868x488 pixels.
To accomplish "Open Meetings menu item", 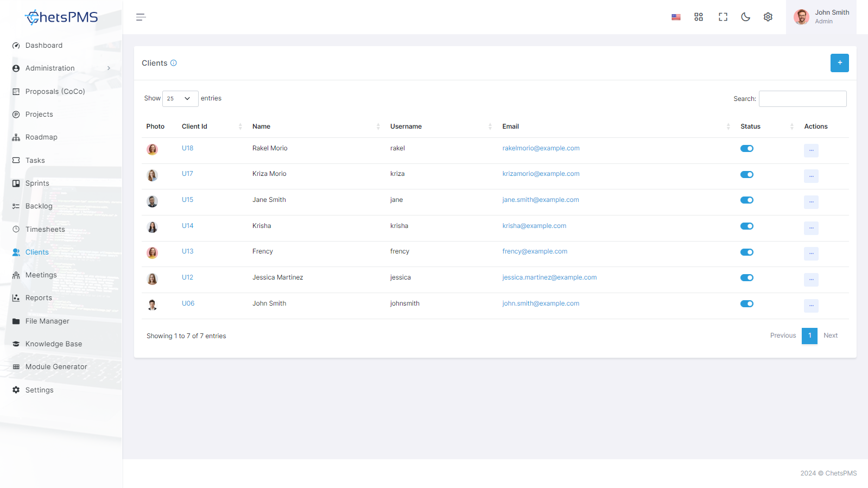I will click(41, 275).
